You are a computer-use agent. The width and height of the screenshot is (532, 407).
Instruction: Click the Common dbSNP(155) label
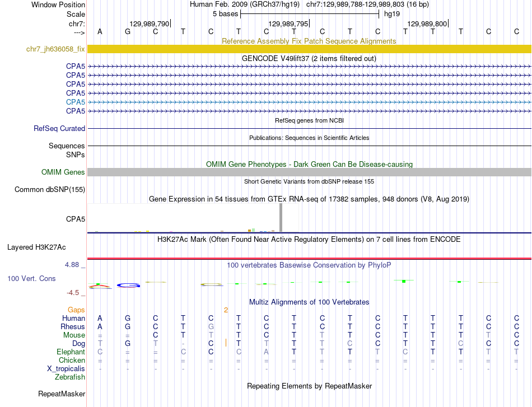click(49, 190)
